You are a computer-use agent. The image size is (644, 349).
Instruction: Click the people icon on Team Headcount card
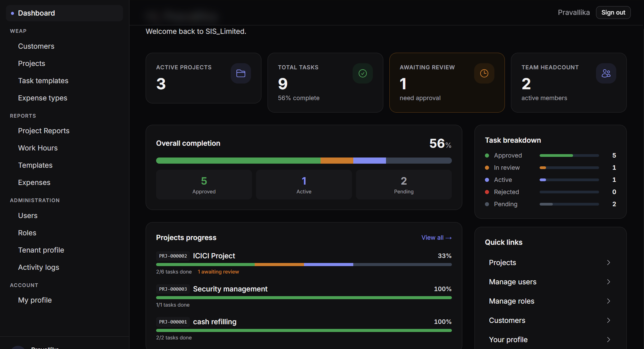click(606, 73)
